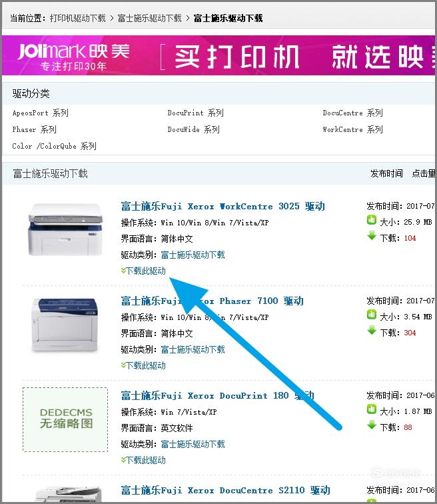Click the Jolimark 映美 banner advertisement
Image resolution: width=437 pixels, height=504 pixels.
click(218, 55)
